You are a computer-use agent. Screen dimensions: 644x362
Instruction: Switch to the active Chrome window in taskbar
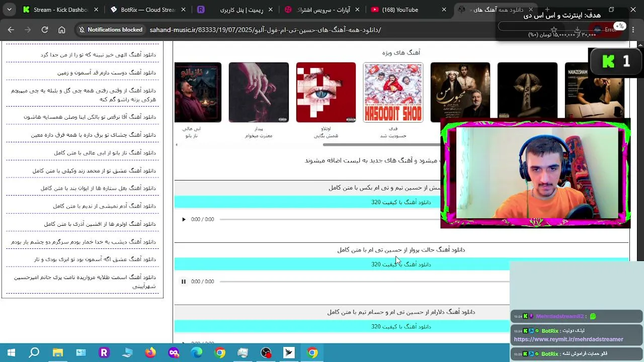(312, 352)
